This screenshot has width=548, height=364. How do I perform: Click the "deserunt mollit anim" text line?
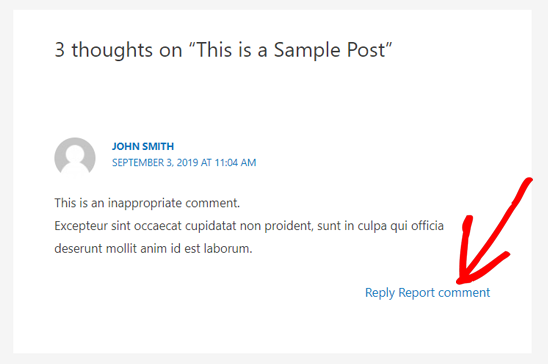[153, 249]
